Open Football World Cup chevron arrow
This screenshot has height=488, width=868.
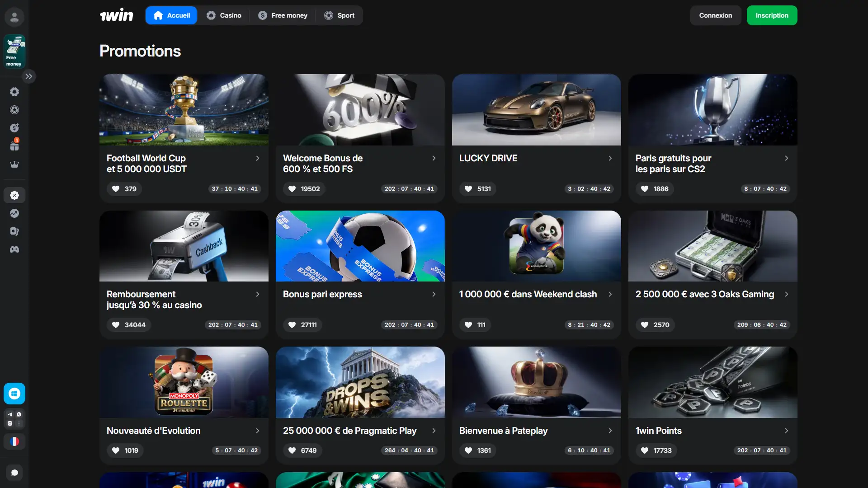258,158
